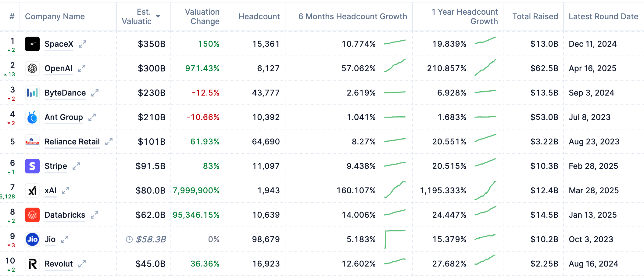Click the OpenAI company logo

(x=32, y=68)
